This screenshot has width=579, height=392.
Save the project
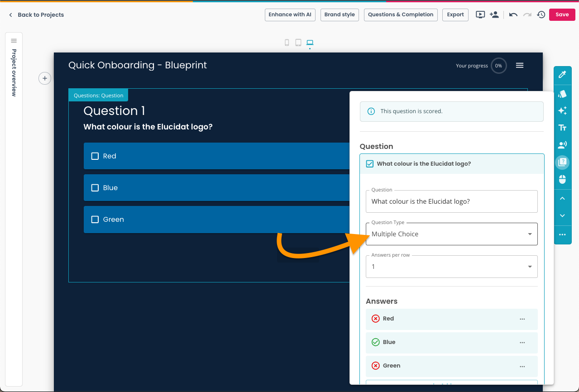pyautogui.click(x=562, y=14)
